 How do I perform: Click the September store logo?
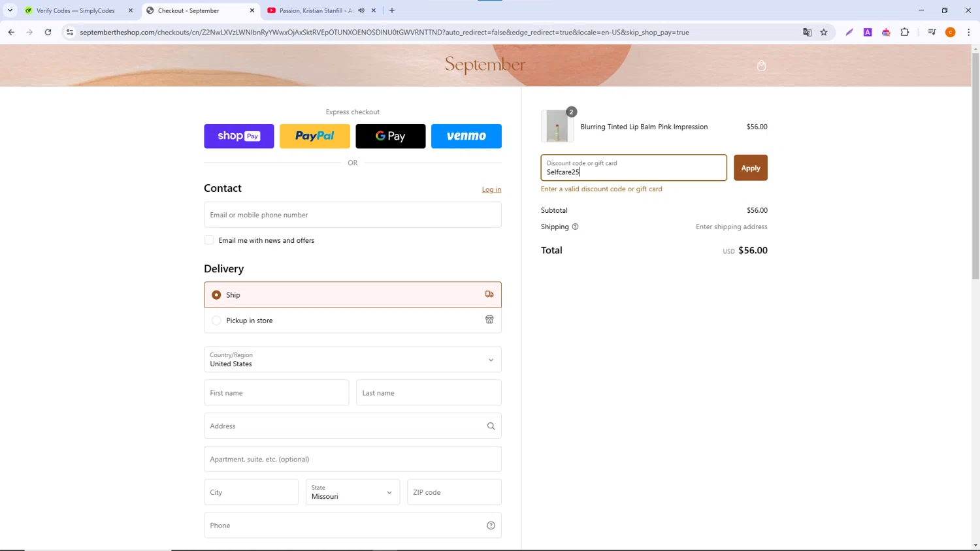[x=485, y=65]
